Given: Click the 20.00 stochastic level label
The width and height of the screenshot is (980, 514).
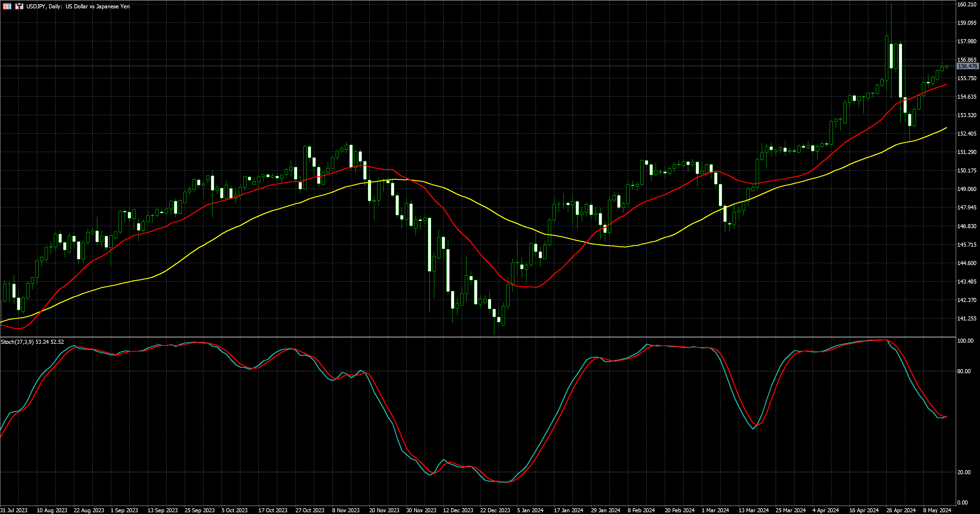Looking at the screenshot, I should [964, 472].
